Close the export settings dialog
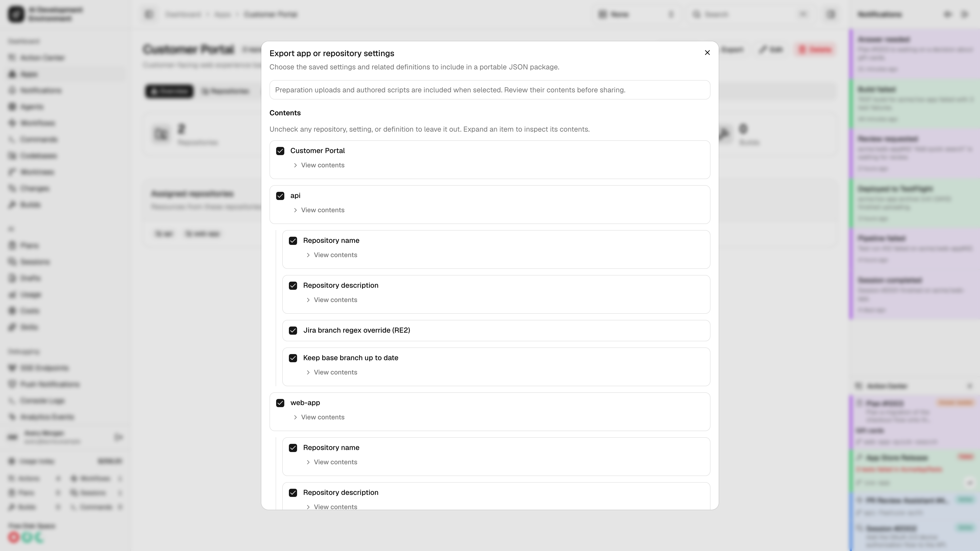Screen dimensions: 980x551 [x=707, y=53]
